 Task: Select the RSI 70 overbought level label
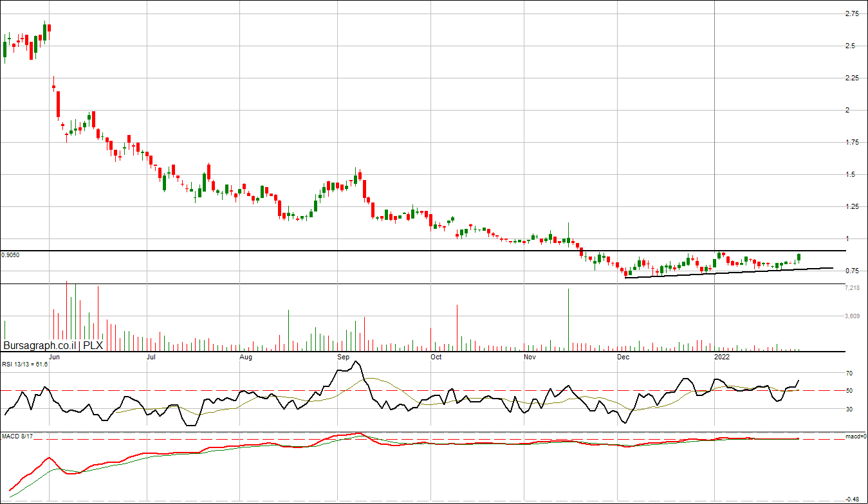coord(849,373)
